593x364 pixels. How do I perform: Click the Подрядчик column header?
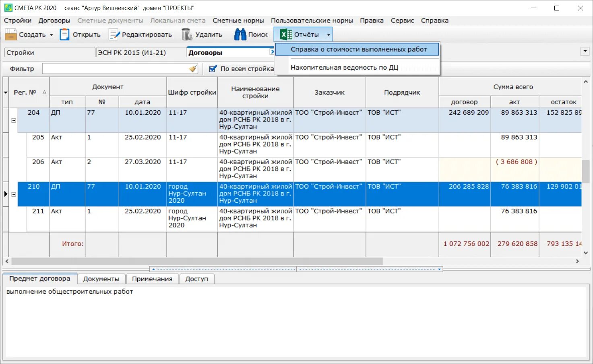click(x=402, y=93)
